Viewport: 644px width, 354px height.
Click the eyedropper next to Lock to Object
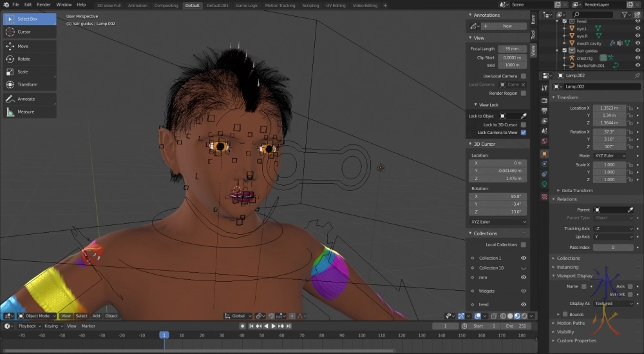point(523,116)
